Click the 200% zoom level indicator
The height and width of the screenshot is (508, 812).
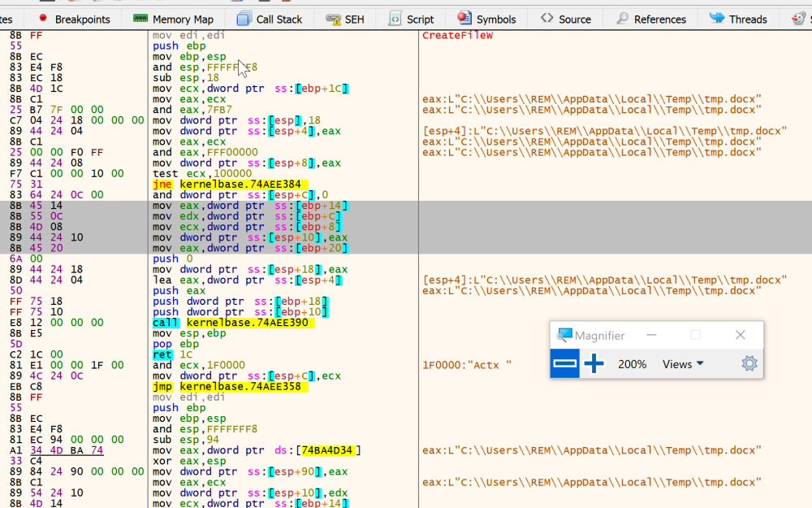632,363
